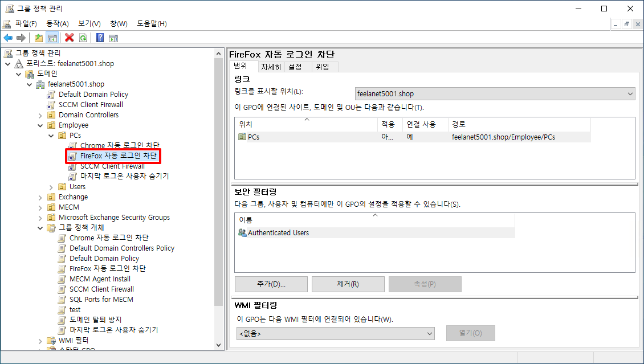Open the WMI filter <없음> dropdown

(x=336, y=334)
